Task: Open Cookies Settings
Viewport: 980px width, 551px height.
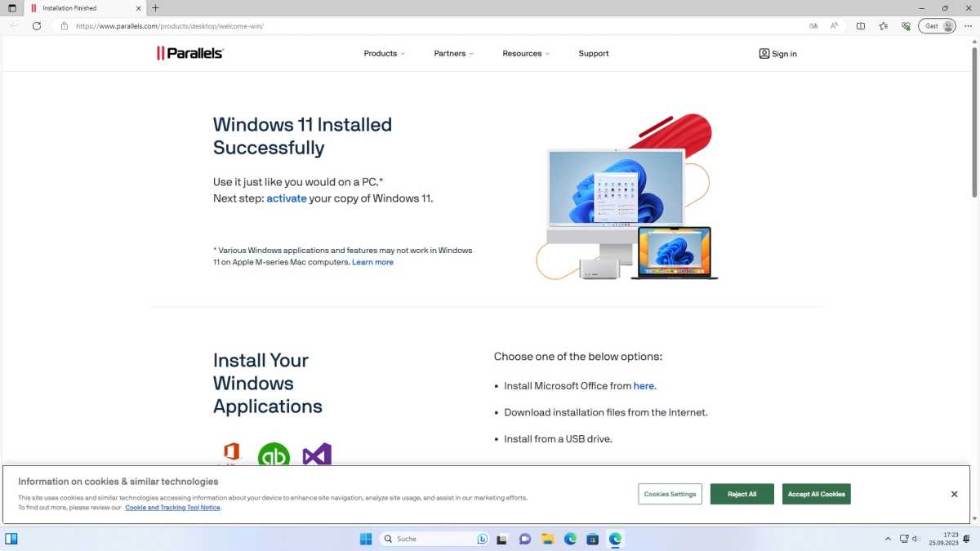Action: [x=670, y=494]
